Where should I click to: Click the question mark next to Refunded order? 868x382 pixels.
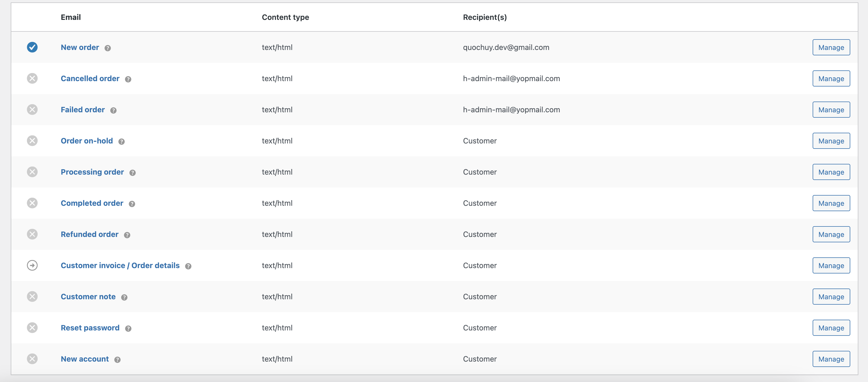[x=127, y=235]
